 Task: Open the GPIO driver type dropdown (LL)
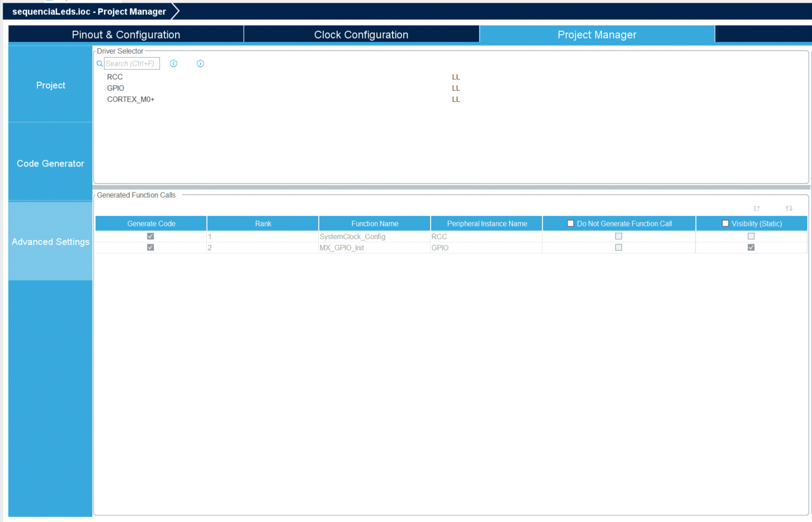(x=456, y=88)
